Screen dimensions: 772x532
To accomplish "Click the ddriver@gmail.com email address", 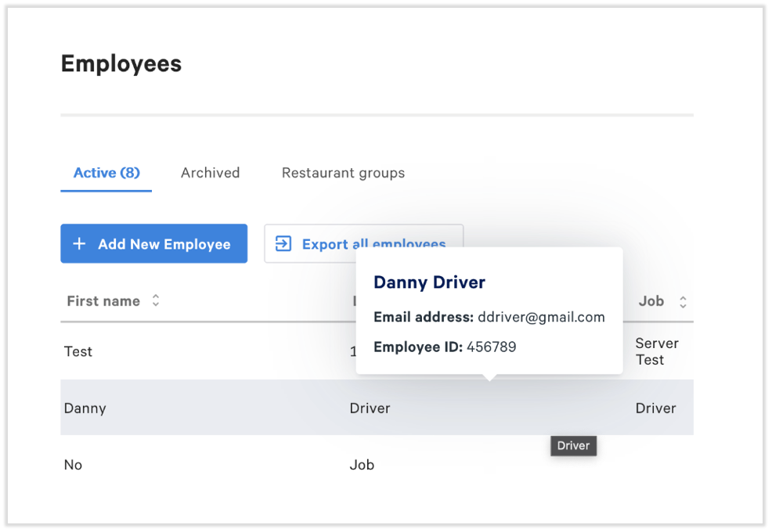I will (x=542, y=317).
